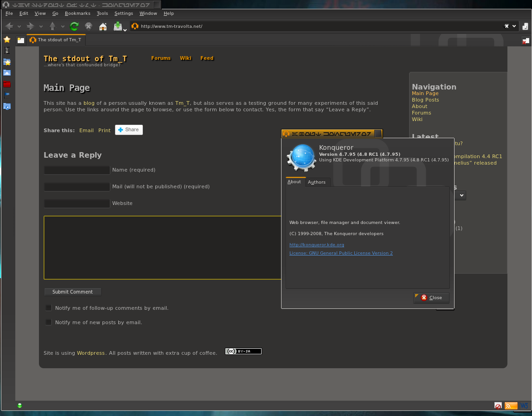Viewport: 532px width, 416px height.
Task: Click the Mail (required) input field
Action: 77,186
